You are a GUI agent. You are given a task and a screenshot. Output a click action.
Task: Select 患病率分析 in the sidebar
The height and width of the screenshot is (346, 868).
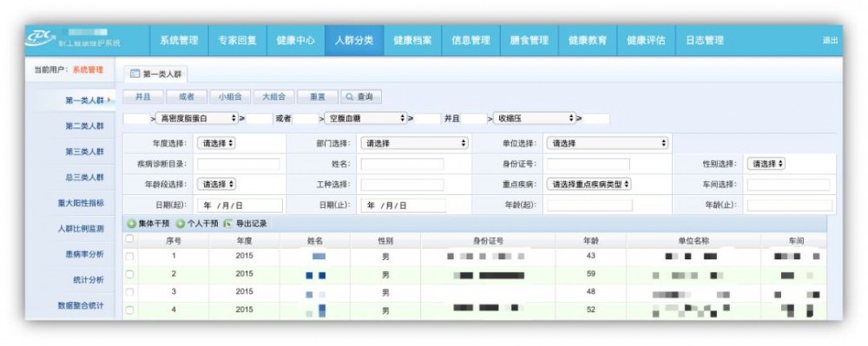click(x=84, y=254)
